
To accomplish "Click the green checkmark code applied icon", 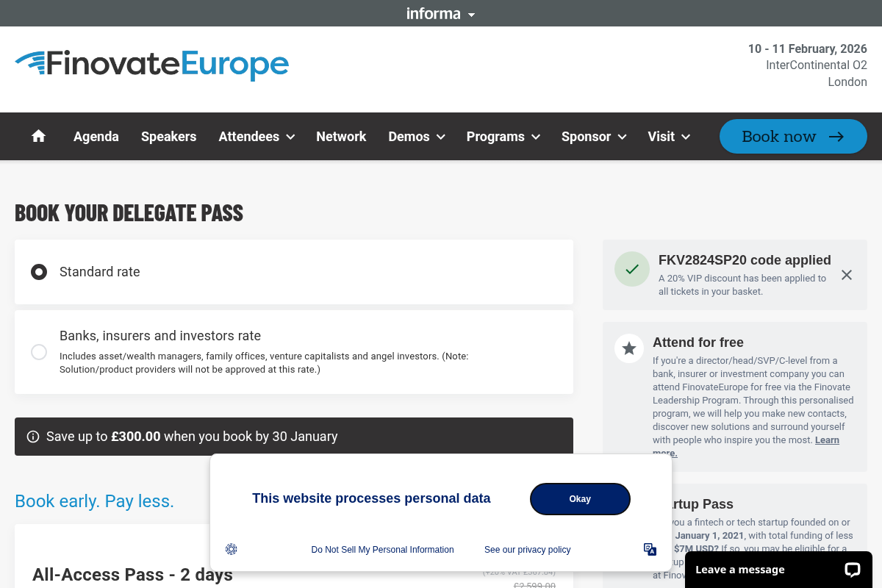I will (632, 269).
